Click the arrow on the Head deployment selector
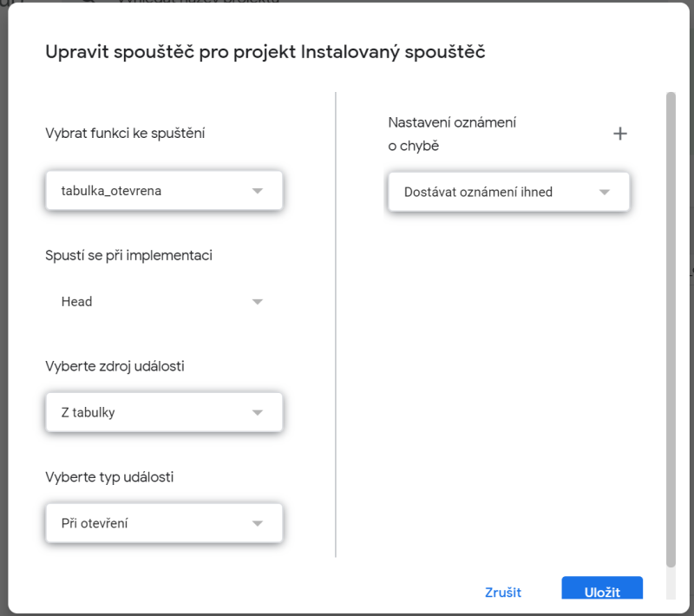The image size is (694, 616). pyautogui.click(x=257, y=301)
